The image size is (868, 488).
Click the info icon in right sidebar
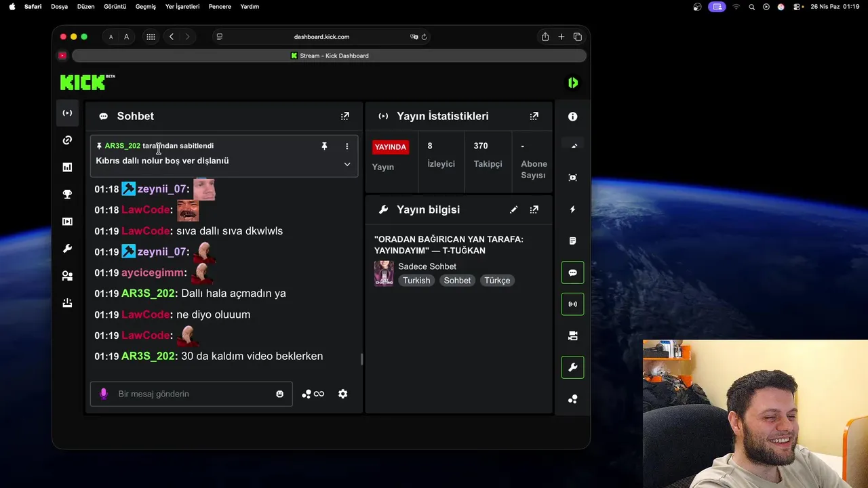(x=572, y=117)
